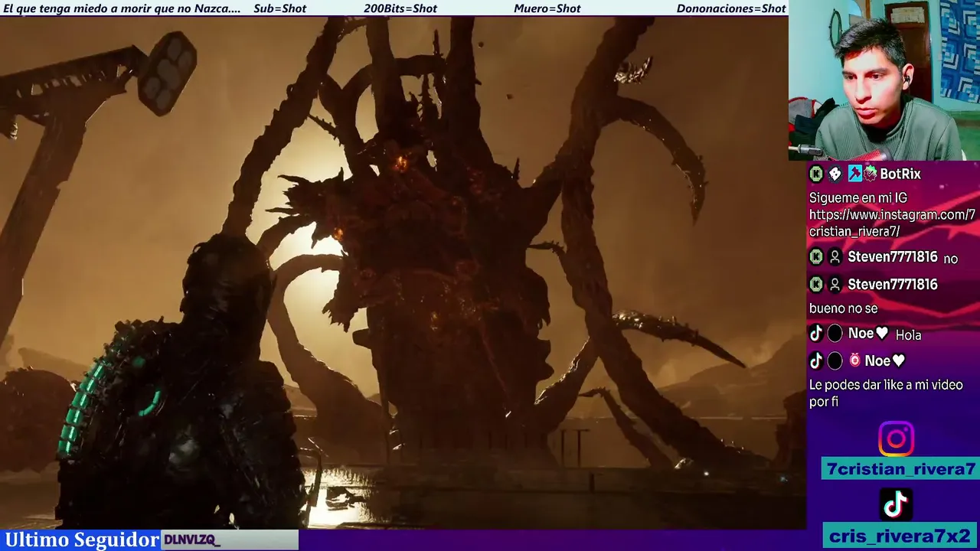
Task: Click Kick badge on Steven7771816's "no" message
Action: pos(816,259)
